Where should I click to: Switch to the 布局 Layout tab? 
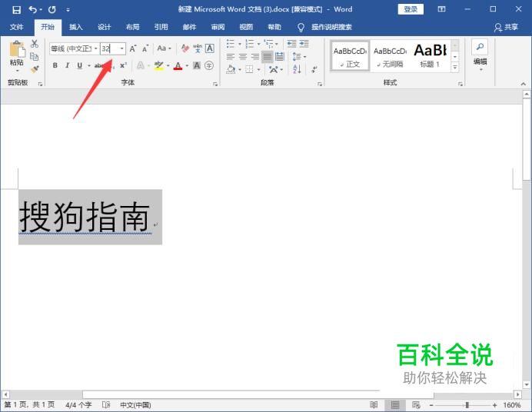[x=133, y=27]
